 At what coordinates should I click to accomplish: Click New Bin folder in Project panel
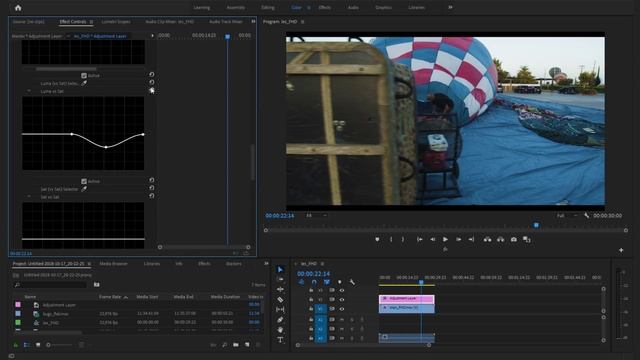(236, 345)
